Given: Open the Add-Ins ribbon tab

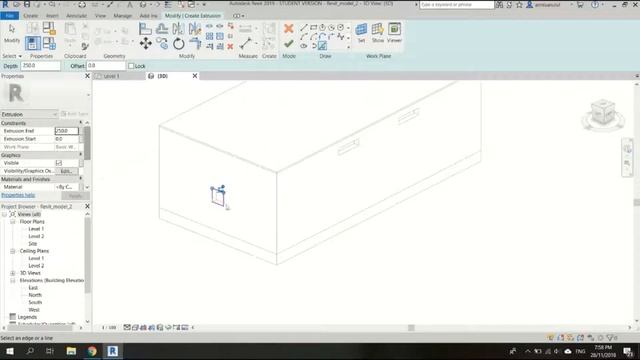Looking at the screenshot, I should (148, 16).
